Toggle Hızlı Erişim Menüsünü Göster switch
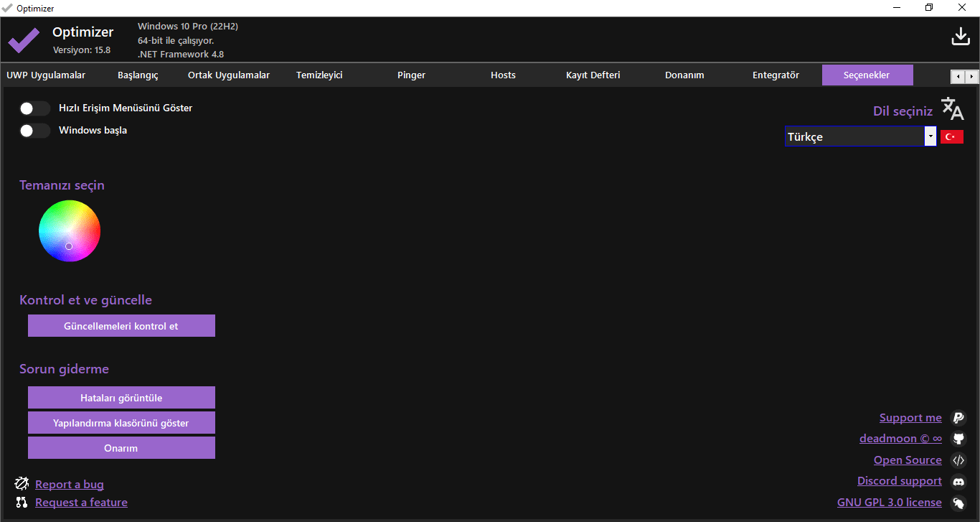 coord(34,108)
